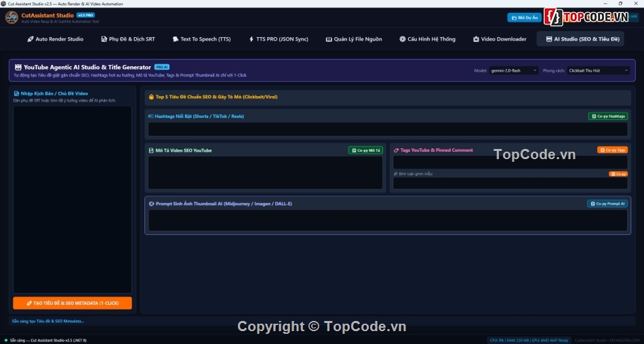644x344 pixels.
Task: Click TẠO TIÊU ĐỀ & SEO METADATA button
Action: tap(73, 303)
